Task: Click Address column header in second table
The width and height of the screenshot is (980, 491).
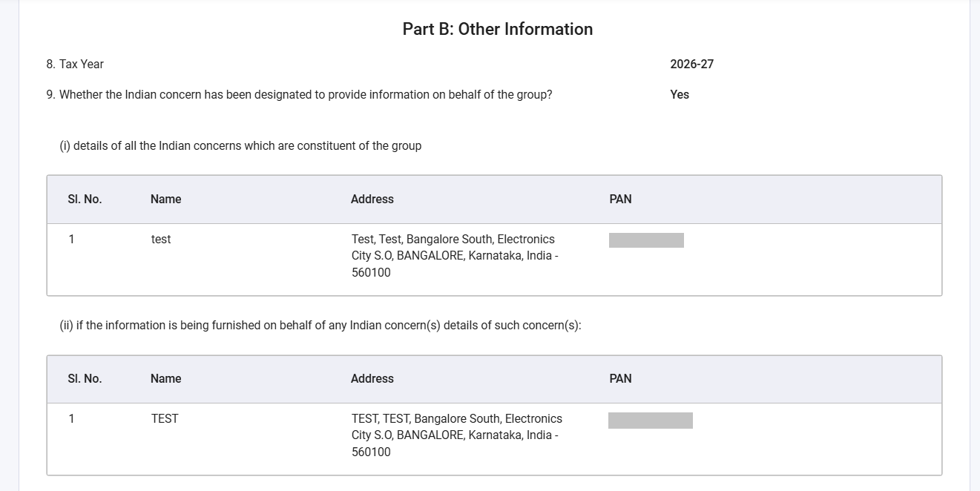Action: [372, 379]
